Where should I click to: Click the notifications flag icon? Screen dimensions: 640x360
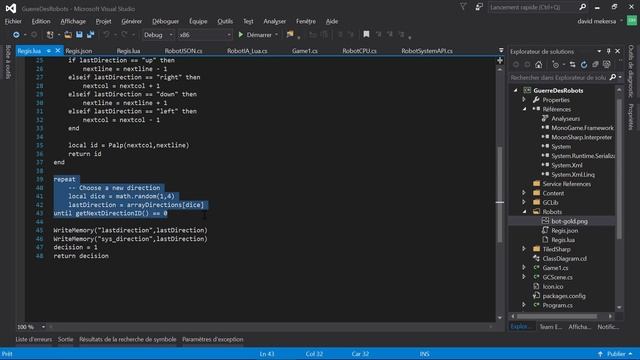coord(463,7)
